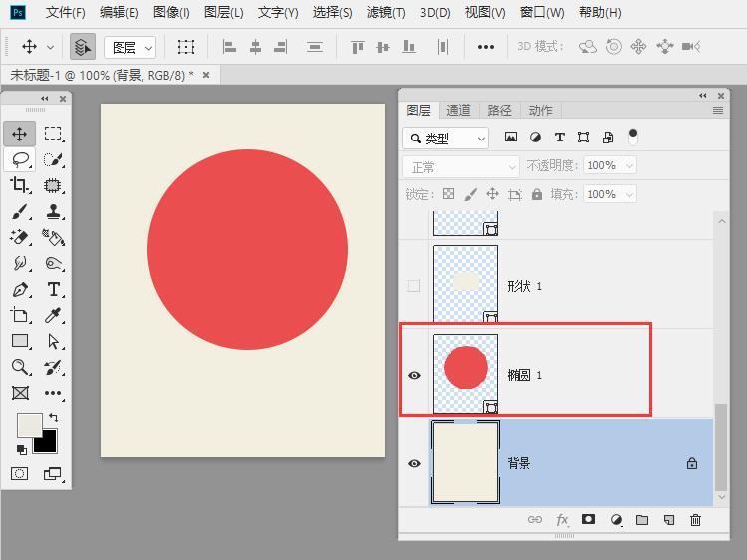Select the Zoom magnifier tool
Screen dimensions: 747x560
pyautogui.click(x=20, y=367)
